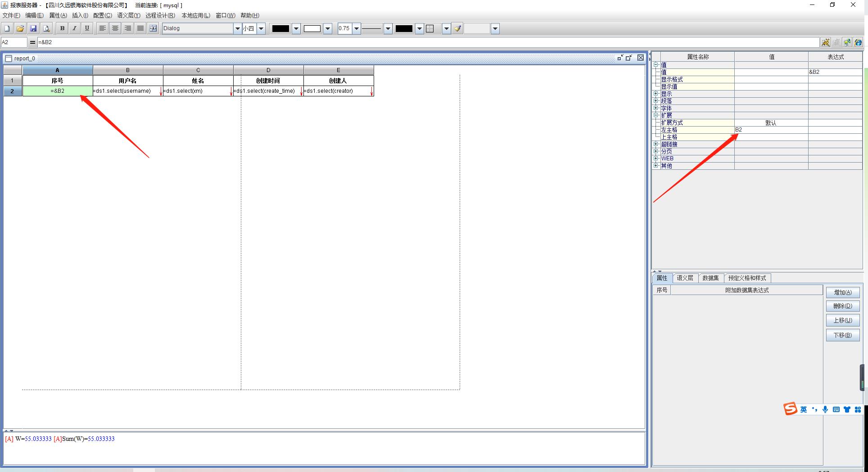The width and height of the screenshot is (868, 472).
Task: Click the formula input showing =&B2
Action: click(x=428, y=42)
